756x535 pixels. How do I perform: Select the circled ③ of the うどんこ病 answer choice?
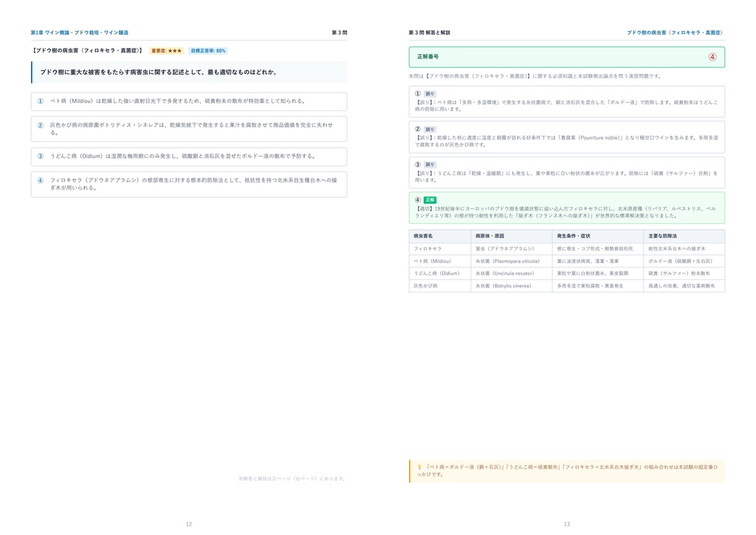(x=41, y=157)
